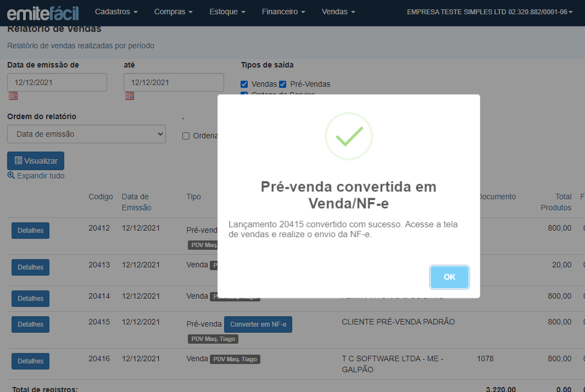
Task: Click the total 3.220,00 in footer row
Action: [500, 389]
